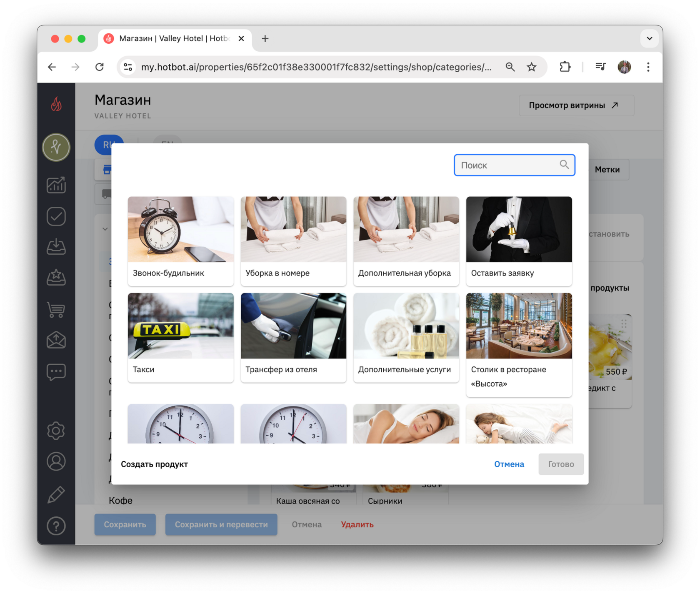The width and height of the screenshot is (700, 594).
Task: Select the Дополнительная уборка product card
Action: pos(406,241)
